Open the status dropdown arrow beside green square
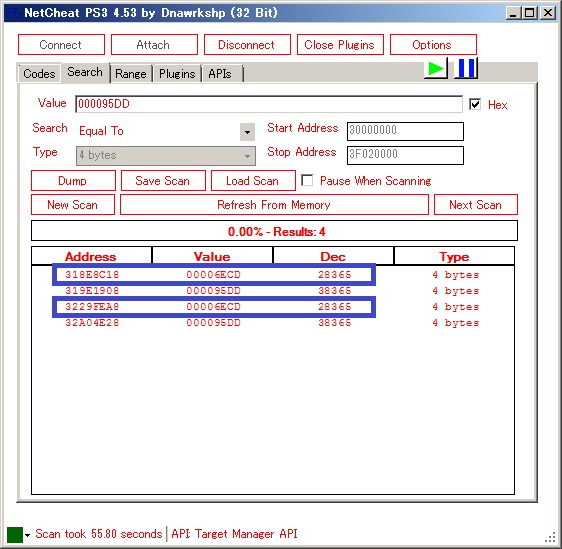The height and width of the screenshot is (549, 562). click(28, 535)
